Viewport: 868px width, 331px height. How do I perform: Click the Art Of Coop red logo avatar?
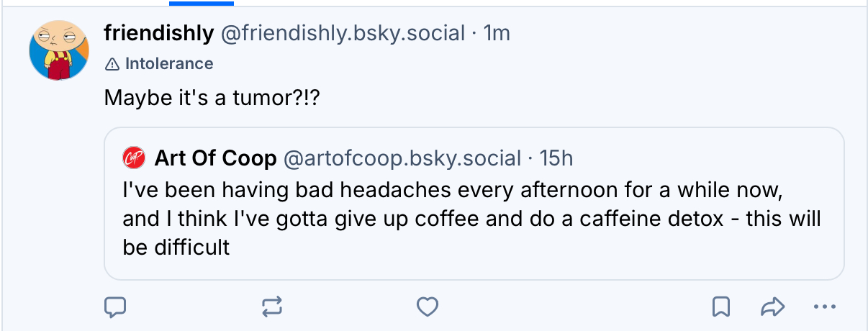pyautogui.click(x=133, y=158)
